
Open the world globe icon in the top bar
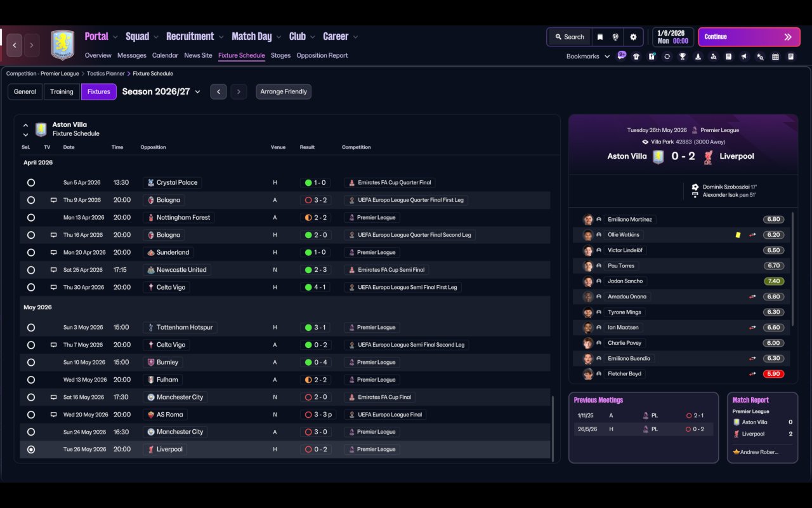coord(615,37)
